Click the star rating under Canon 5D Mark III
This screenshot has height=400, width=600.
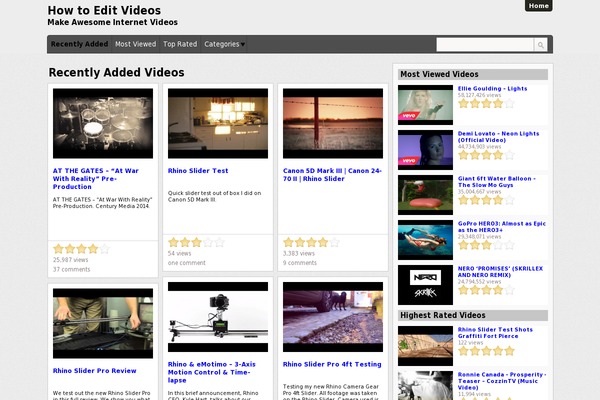pyautogui.click(x=311, y=242)
